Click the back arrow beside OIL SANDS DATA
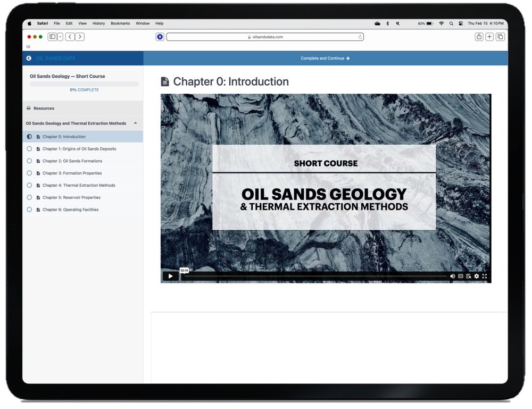 [x=29, y=58]
